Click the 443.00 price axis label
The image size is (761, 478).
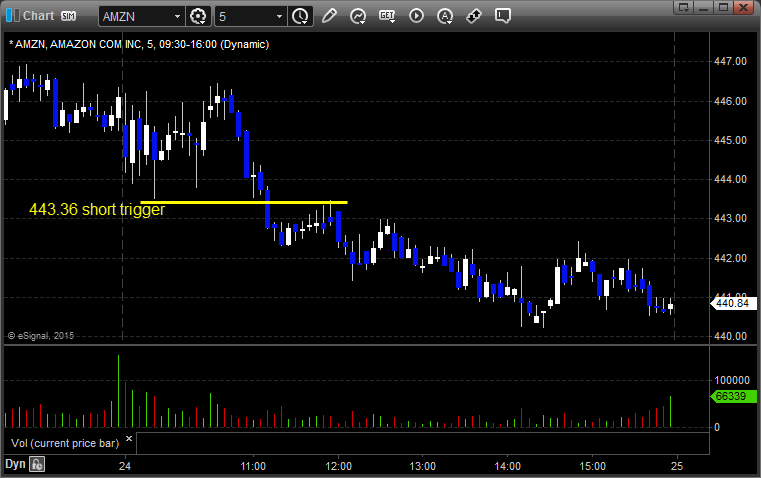click(x=730, y=218)
